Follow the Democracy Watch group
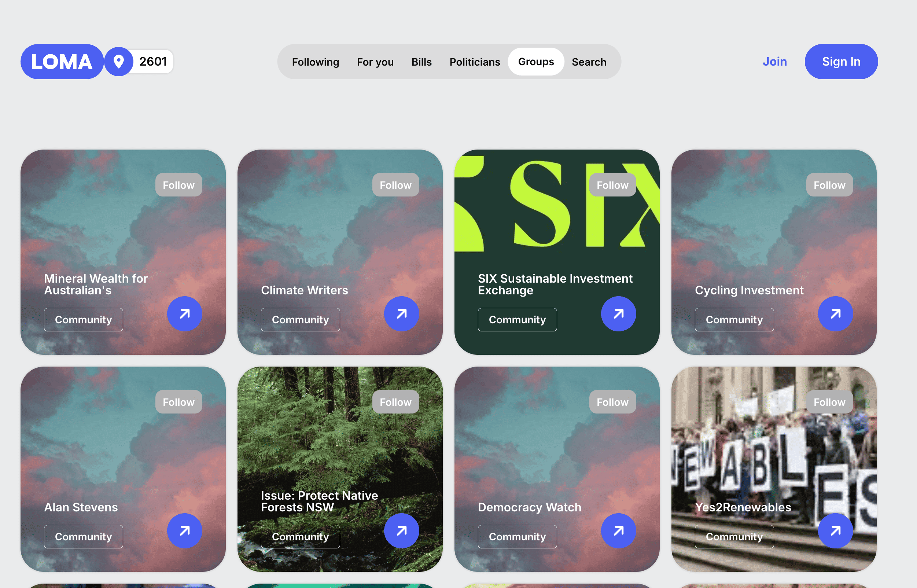The width and height of the screenshot is (917, 588). point(612,402)
